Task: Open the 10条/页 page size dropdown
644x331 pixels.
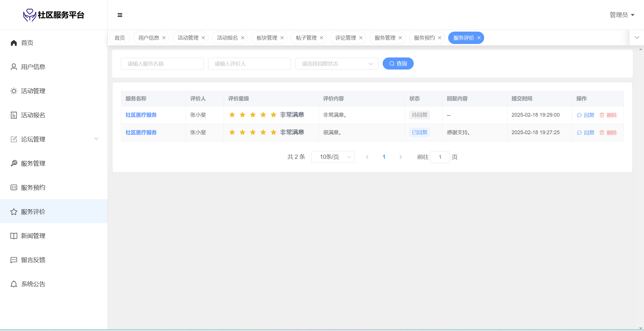Action: 333,157
